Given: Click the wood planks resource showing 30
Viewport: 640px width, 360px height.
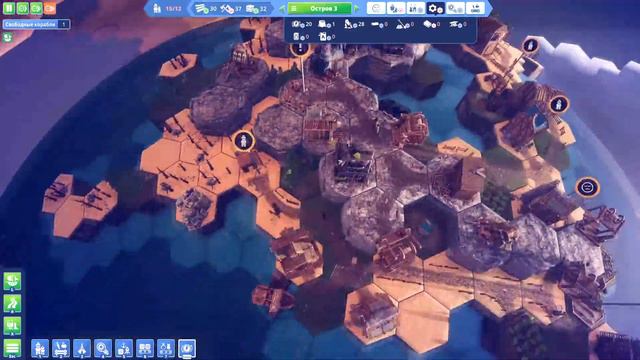Looking at the screenshot, I should (206, 9).
